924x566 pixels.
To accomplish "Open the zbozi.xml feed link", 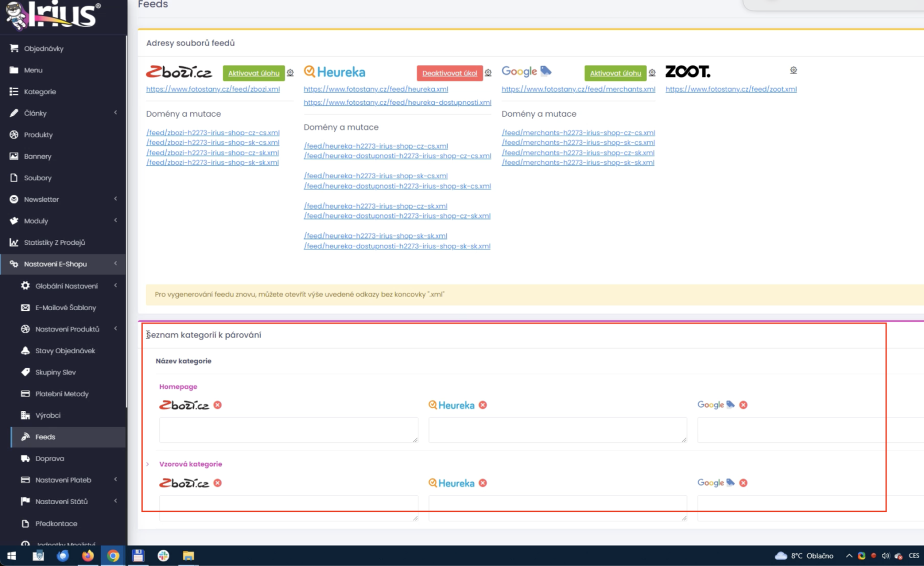I will (x=213, y=89).
